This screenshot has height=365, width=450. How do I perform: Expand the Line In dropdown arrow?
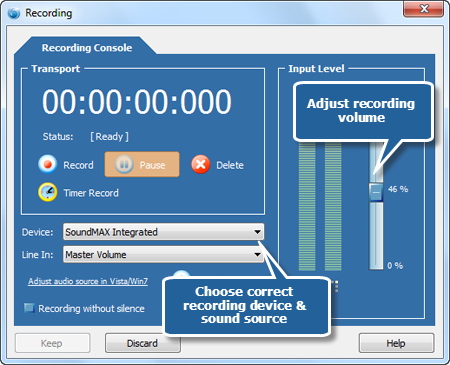(257, 255)
